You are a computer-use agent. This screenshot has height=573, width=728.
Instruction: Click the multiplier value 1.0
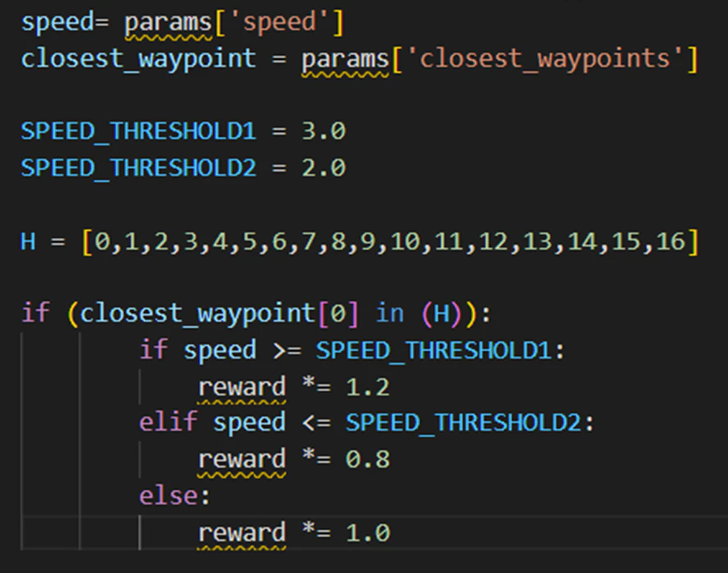(x=367, y=533)
